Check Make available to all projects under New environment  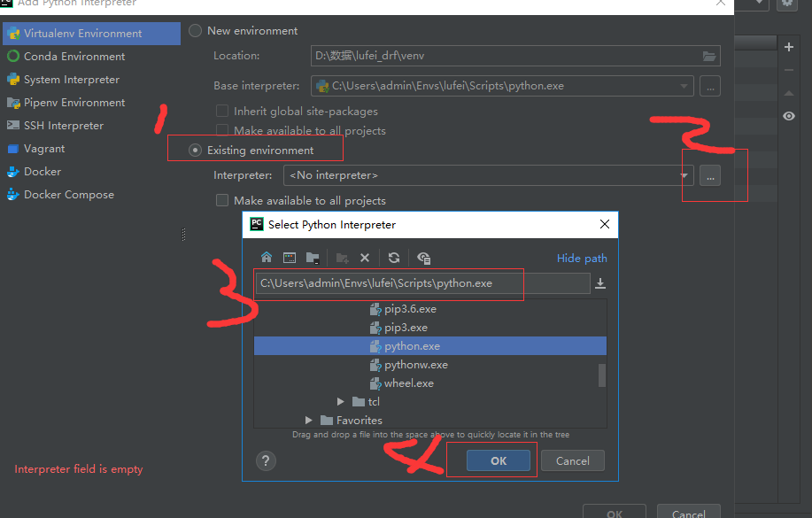tap(222, 130)
